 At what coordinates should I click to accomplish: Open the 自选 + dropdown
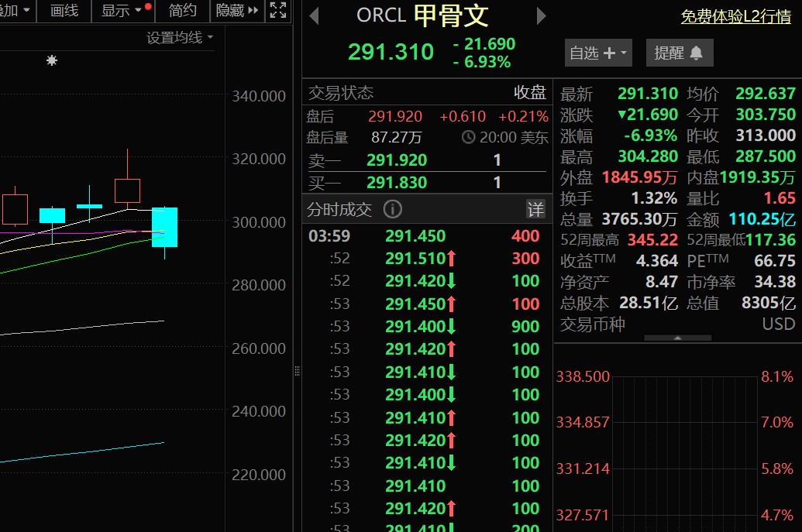click(598, 53)
